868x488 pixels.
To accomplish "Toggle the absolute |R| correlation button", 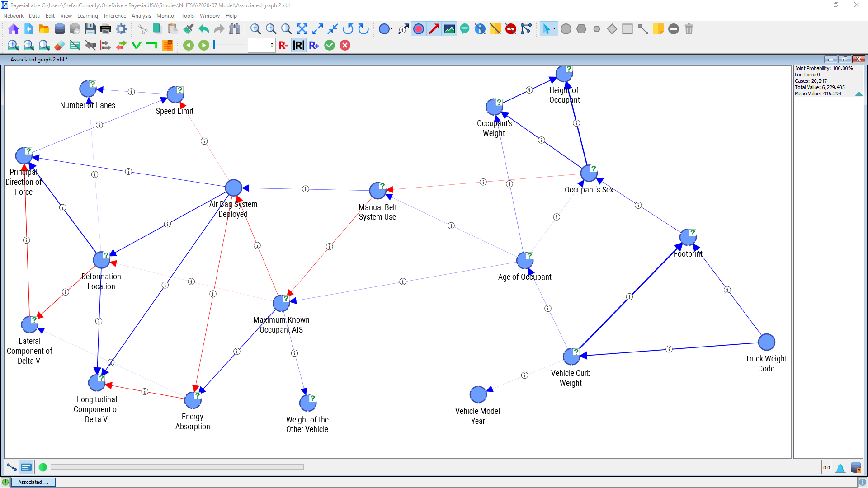I will coord(298,45).
